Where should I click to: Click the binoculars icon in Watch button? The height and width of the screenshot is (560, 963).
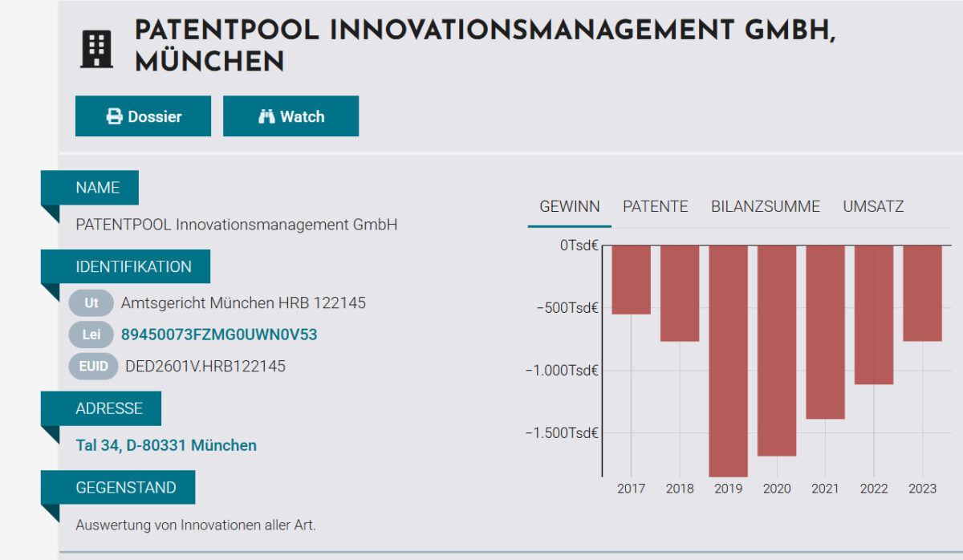point(266,116)
